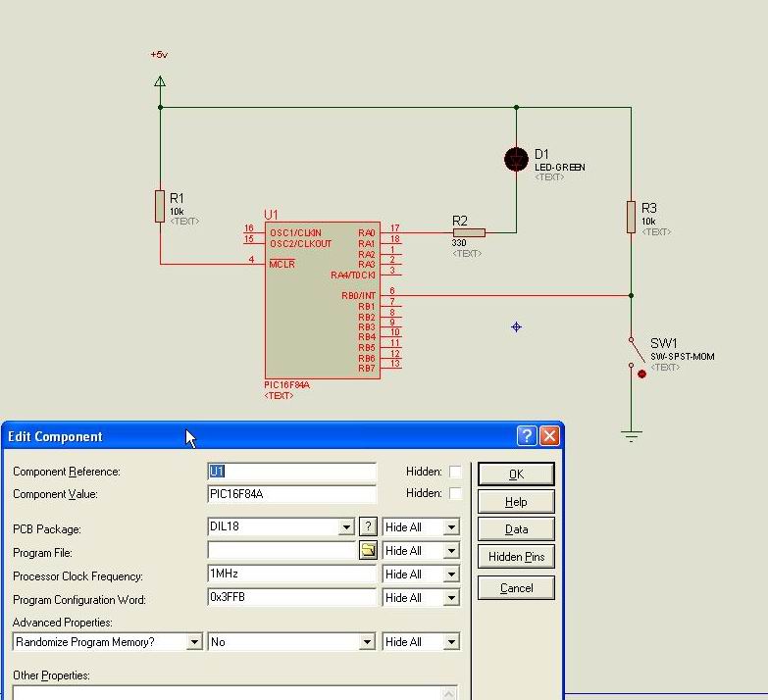The height and width of the screenshot is (700, 768).
Task: Click the blue origin marker on schematic
Action: click(x=516, y=327)
